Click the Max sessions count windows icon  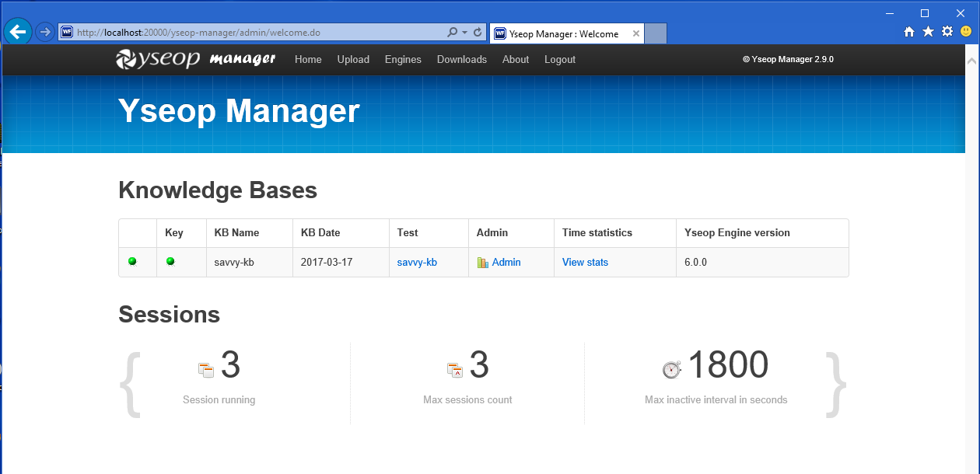pos(455,370)
